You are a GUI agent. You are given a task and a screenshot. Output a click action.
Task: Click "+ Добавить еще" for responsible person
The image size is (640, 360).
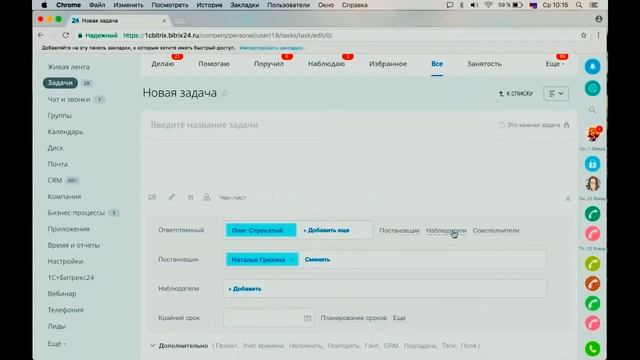click(326, 230)
